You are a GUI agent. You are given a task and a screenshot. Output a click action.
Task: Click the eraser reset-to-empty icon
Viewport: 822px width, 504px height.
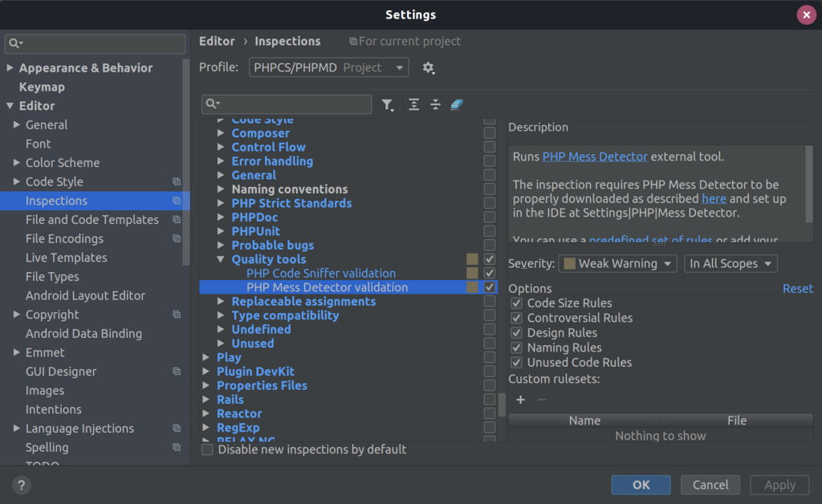(x=457, y=104)
